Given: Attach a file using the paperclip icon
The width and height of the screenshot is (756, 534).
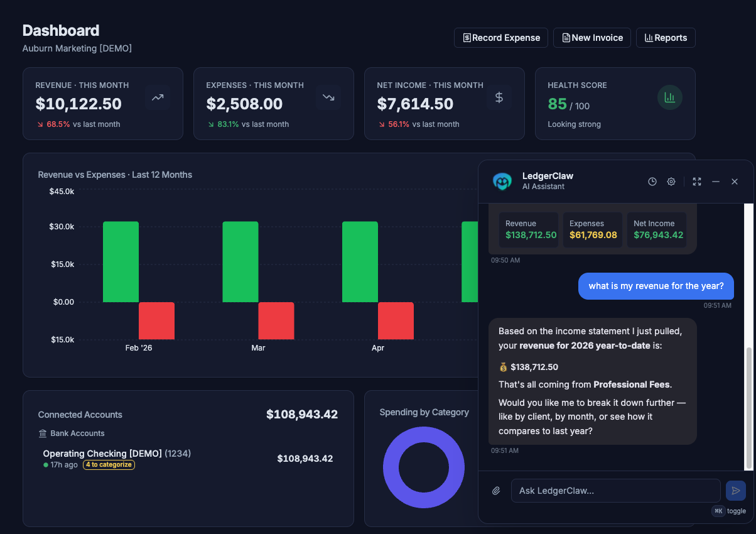Looking at the screenshot, I should (x=496, y=491).
